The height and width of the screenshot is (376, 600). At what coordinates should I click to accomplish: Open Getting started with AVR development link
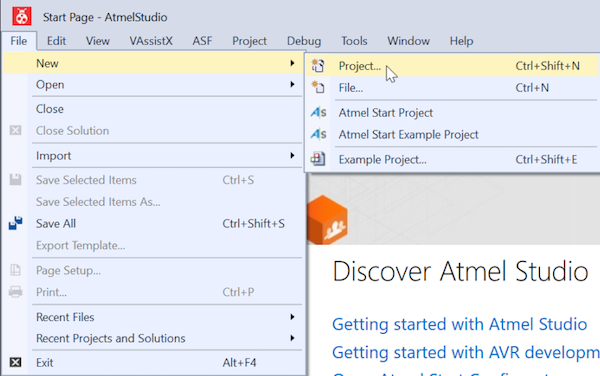[x=466, y=352]
